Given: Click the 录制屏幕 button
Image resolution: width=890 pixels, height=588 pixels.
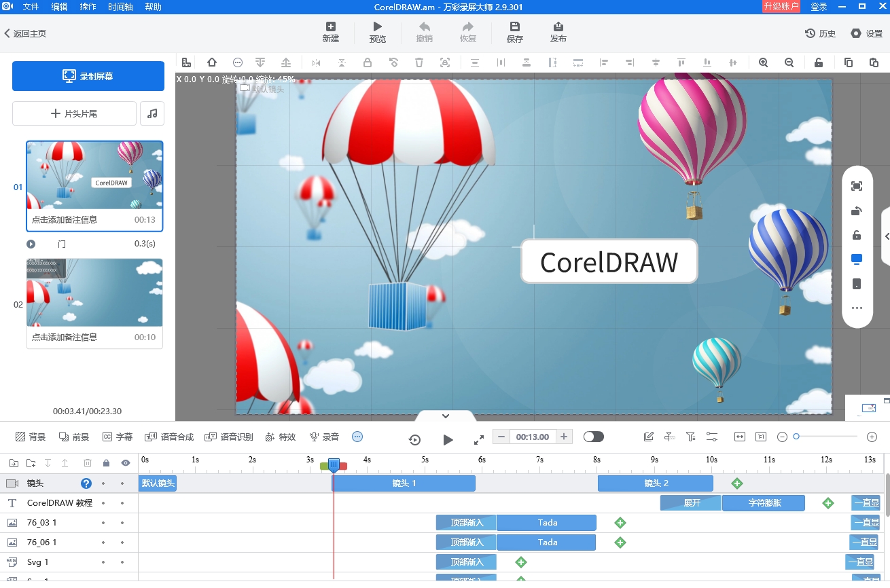Looking at the screenshot, I should click(88, 76).
